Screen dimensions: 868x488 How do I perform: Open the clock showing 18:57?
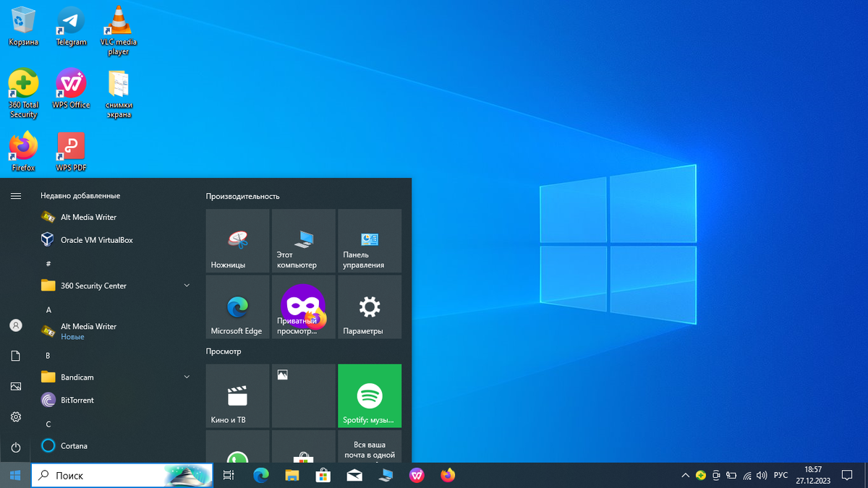pos(813,475)
